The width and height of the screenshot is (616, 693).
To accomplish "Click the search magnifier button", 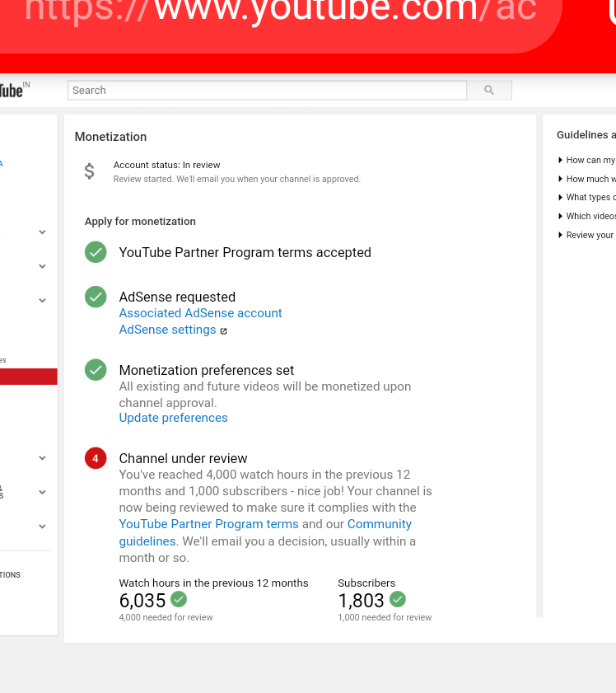I will [x=489, y=90].
